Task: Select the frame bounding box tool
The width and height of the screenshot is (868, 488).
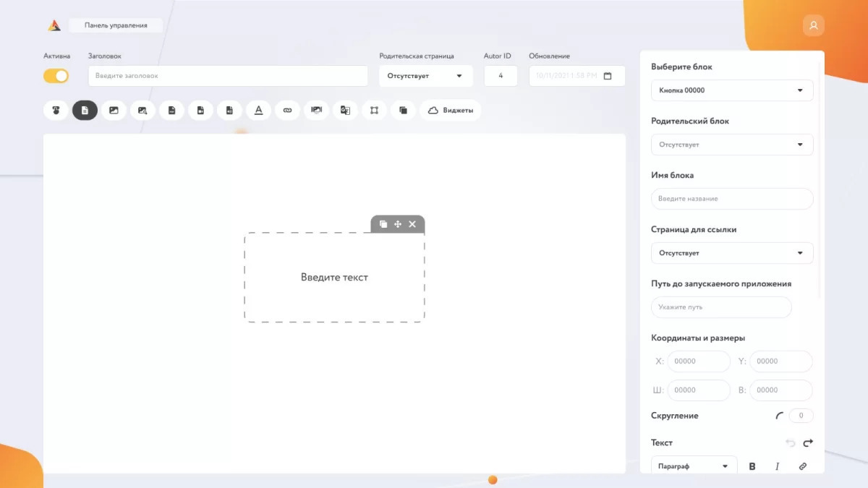Action: tap(374, 111)
